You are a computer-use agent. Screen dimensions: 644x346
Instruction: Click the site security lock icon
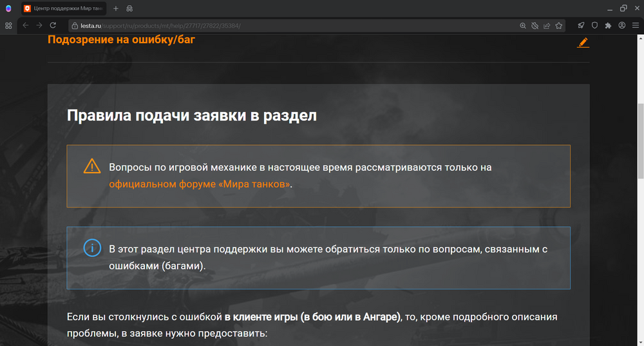click(75, 26)
